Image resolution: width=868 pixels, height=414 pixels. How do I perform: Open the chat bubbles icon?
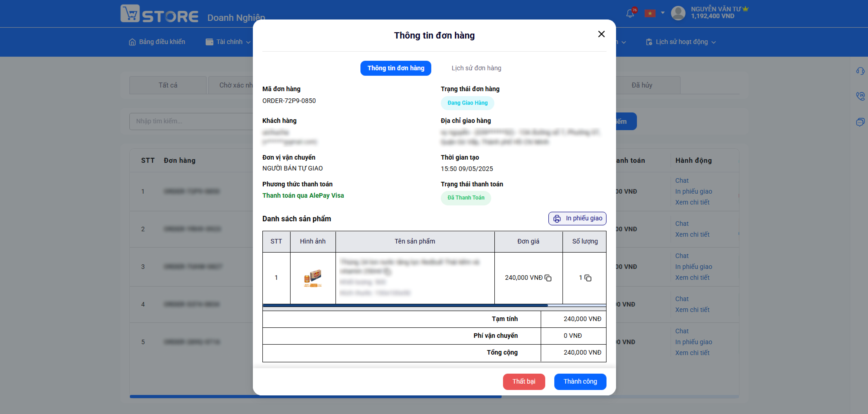click(860, 122)
